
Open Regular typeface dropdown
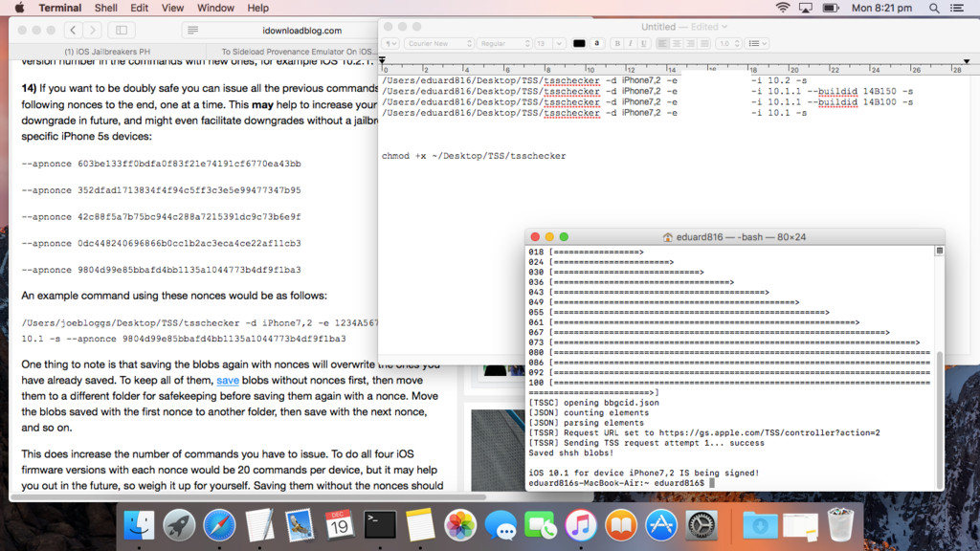[504, 43]
